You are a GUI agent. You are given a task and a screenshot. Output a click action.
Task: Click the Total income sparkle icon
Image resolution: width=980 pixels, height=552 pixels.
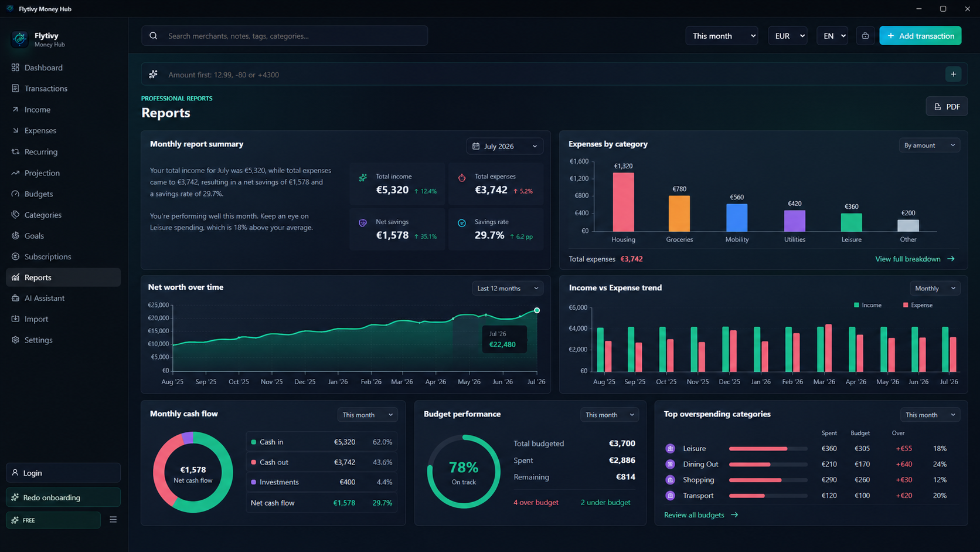[363, 177]
